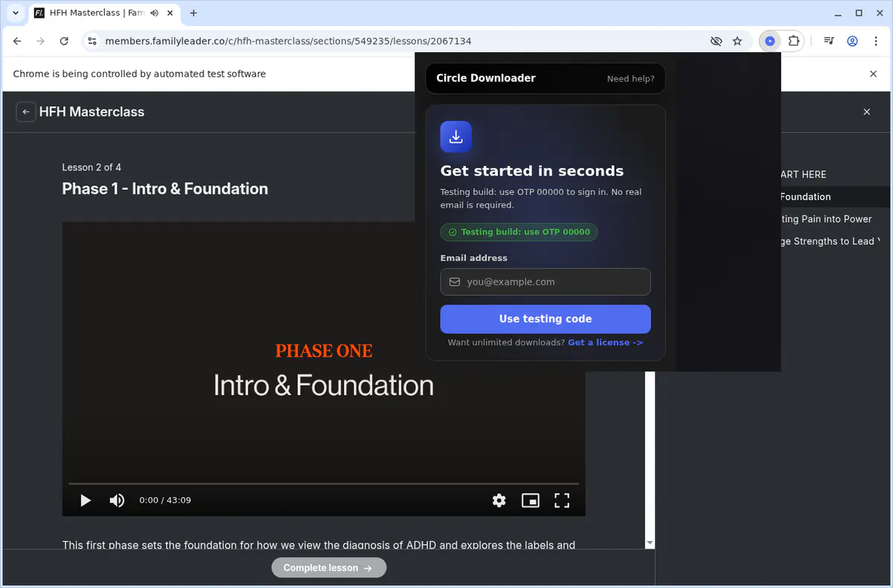This screenshot has width=893, height=588.
Task: Select the HFH Masterclass browser tab
Action: coord(103,13)
